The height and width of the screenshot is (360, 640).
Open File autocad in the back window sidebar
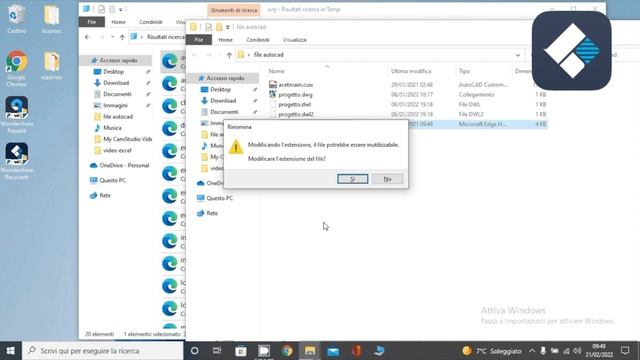118,117
